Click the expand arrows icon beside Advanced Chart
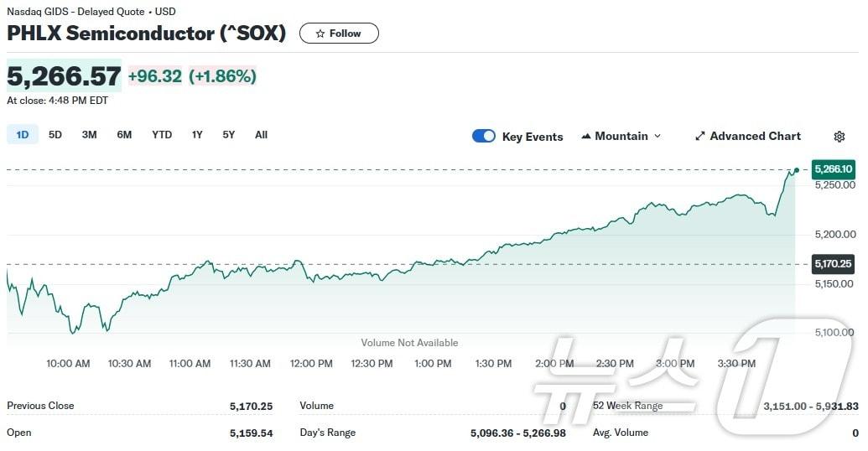Screen dimensions: 868x451 700,137
